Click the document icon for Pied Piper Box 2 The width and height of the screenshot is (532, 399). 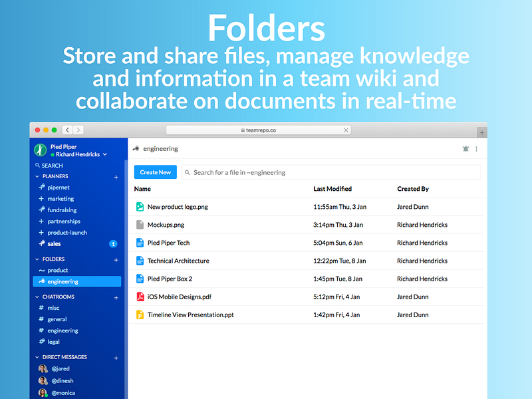point(140,279)
